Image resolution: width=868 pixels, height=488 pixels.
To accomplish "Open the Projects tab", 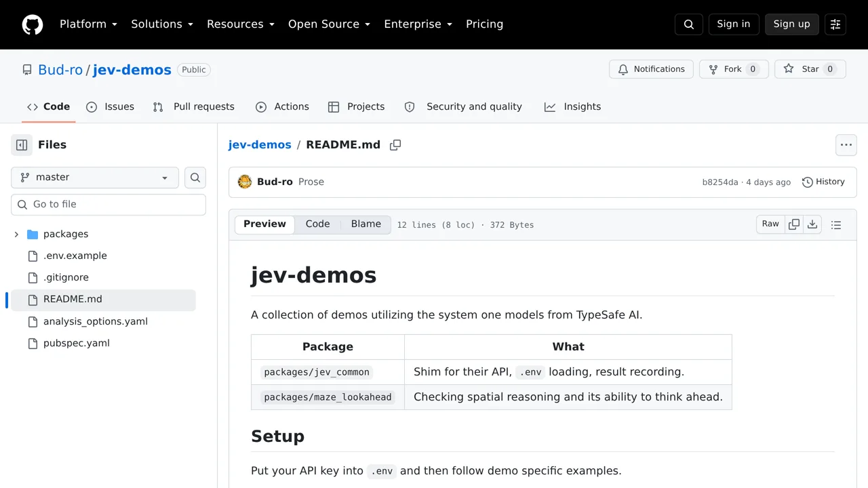I will tap(357, 107).
